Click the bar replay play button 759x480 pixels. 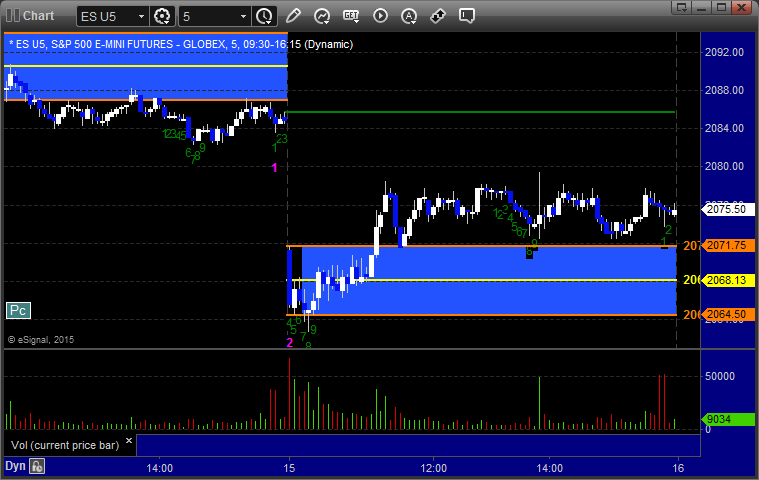tap(380, 16)
